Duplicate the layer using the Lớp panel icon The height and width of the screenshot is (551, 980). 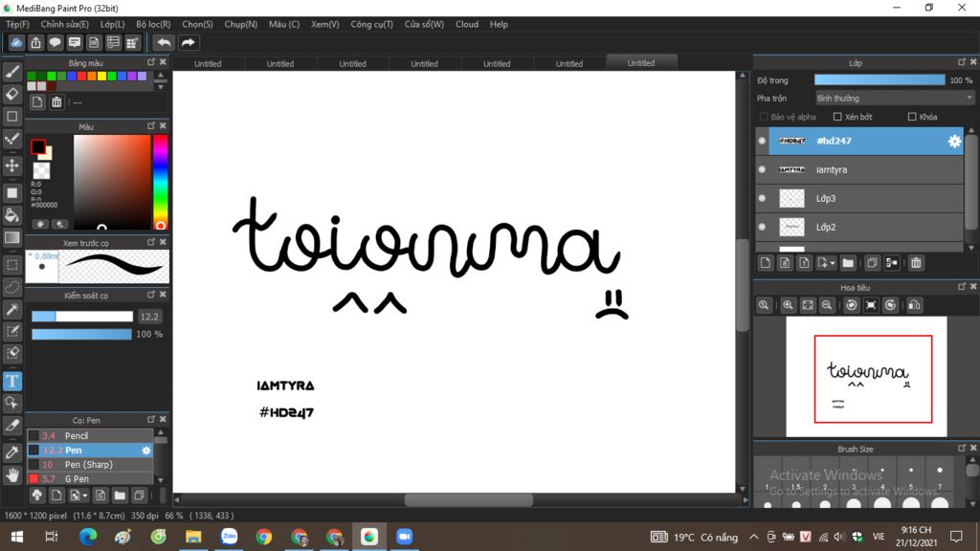[872, 263]
